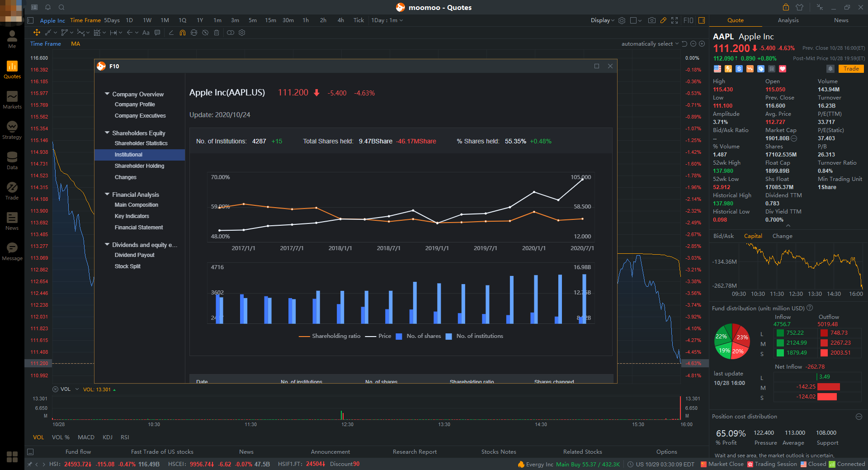
Task: Open Related Stocks at the bottom bar
Action: pyautogui.click(x=582, y=451)
